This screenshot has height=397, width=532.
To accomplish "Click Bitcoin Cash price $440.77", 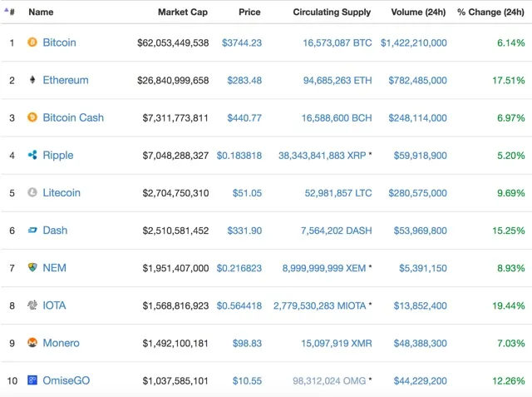I will [x=244, y=118].
